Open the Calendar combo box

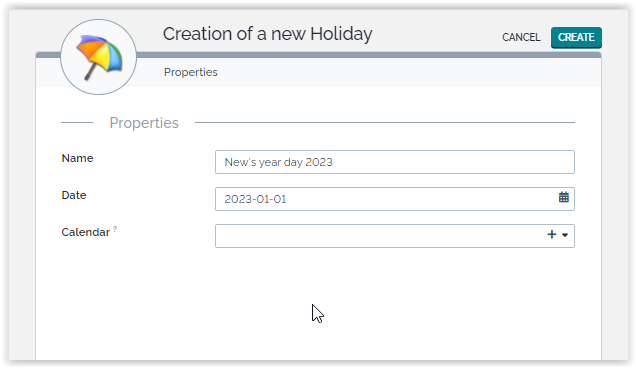pyautogui.click(x=395, y=236)
